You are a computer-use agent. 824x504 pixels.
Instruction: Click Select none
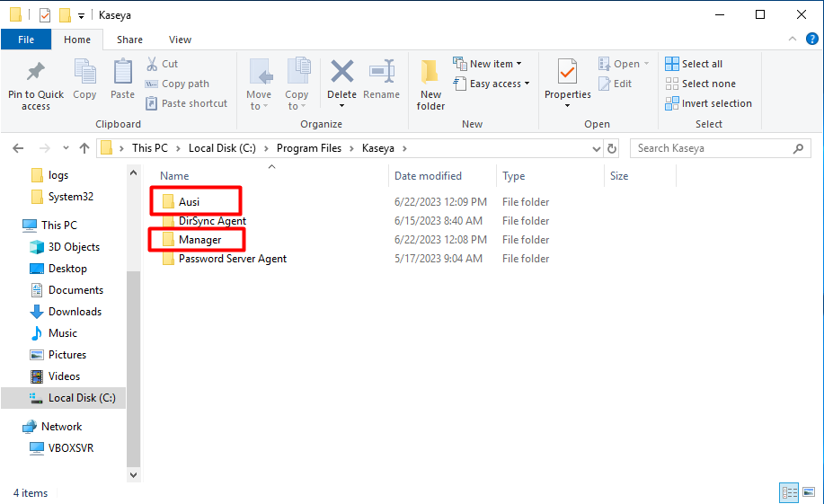pos(701,84)
